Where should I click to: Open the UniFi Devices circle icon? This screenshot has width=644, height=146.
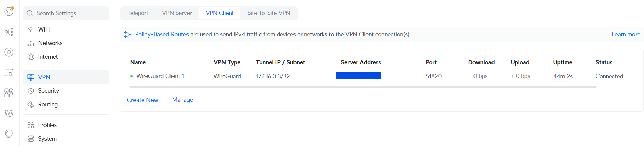pos(9,52)
